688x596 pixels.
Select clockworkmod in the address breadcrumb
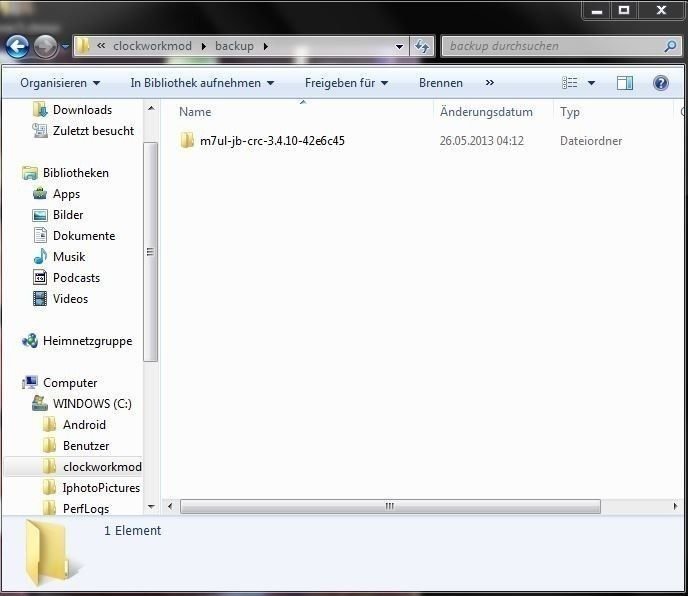pyautogui.click(x=152, y=46)
